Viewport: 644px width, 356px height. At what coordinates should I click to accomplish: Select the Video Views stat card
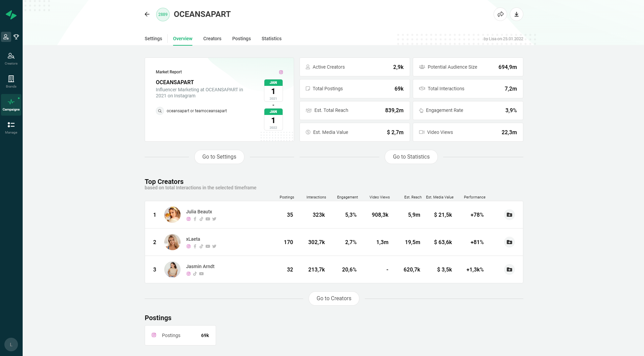click(x=468, y=132)
